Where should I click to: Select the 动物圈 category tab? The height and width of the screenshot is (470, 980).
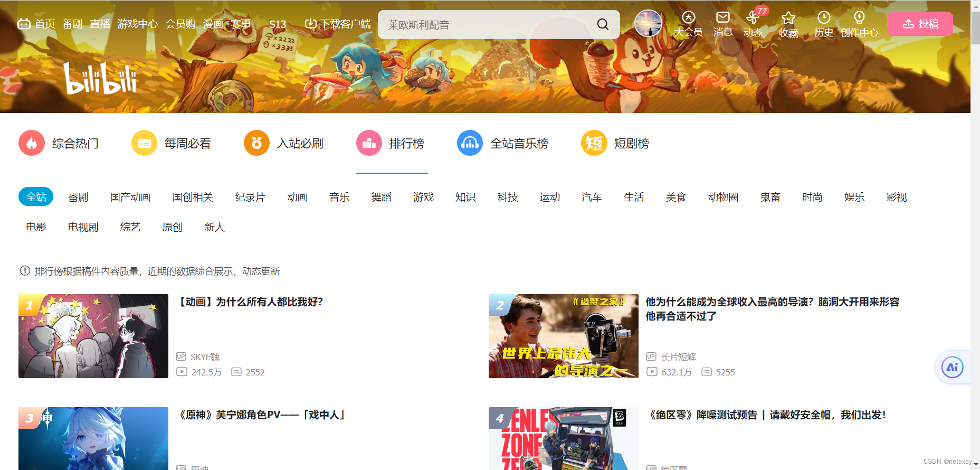click(723, 197)
